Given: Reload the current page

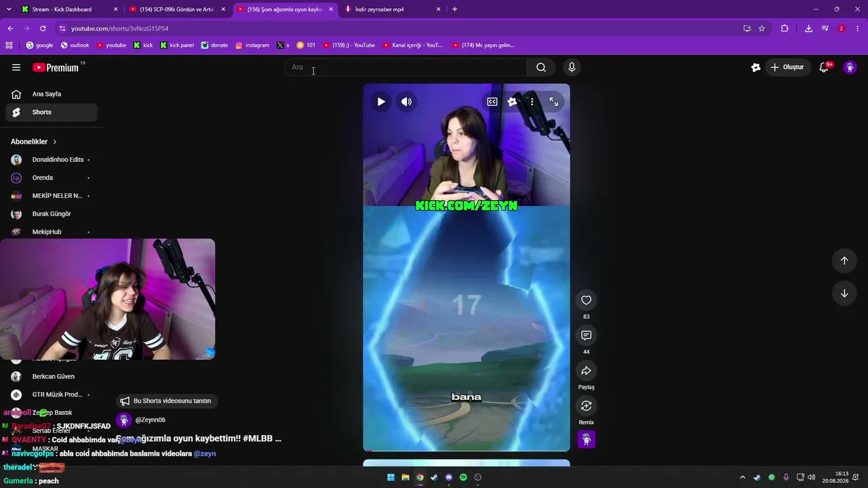Looking at the screenshot, I should point(43,28).
